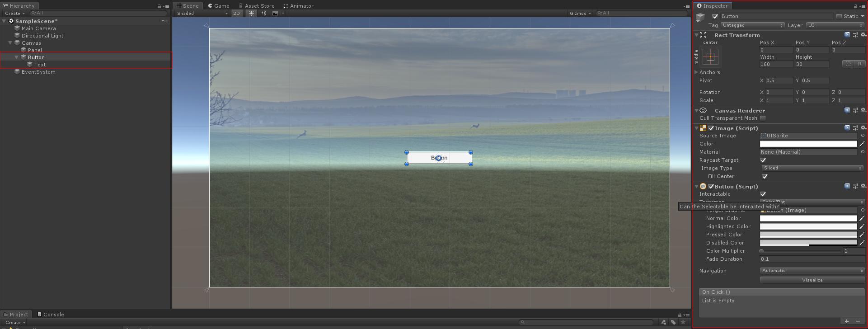Add an On Click event with plus
868x329 pixels.
tap(847, 321)
